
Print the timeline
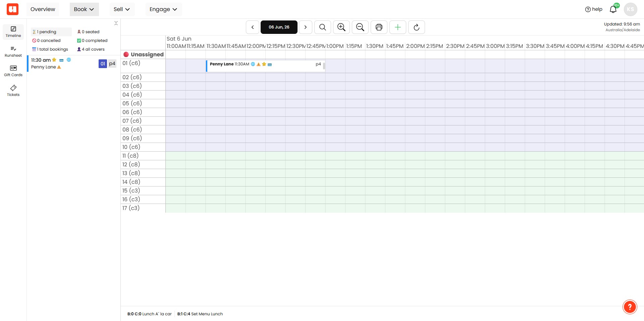[379, 27]
